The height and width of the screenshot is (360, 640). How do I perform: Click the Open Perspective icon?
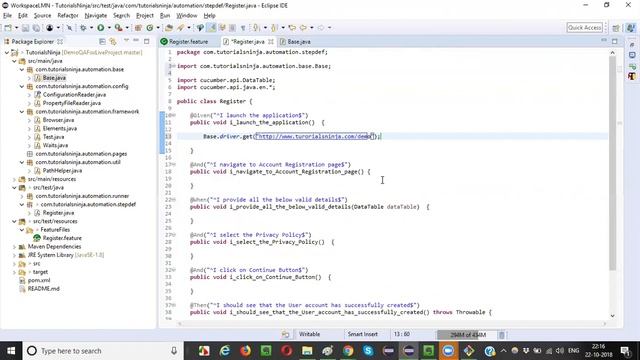click(x=616, y=28)
